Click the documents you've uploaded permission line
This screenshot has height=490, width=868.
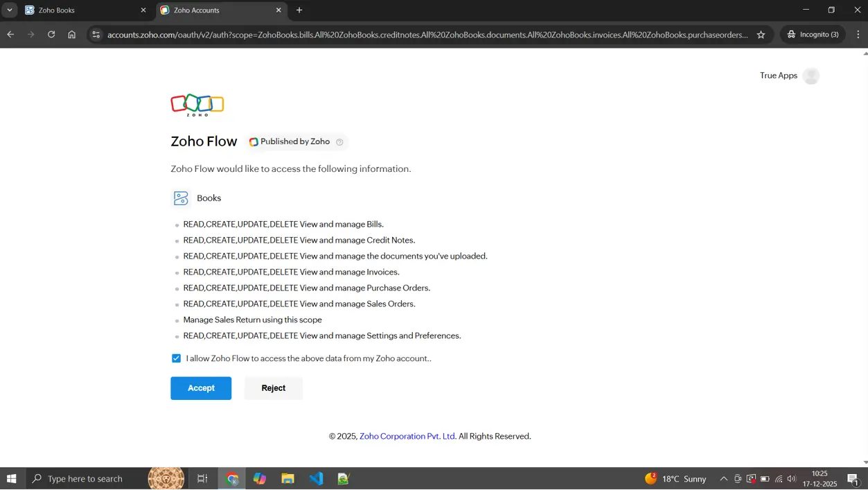coord(335,256)
